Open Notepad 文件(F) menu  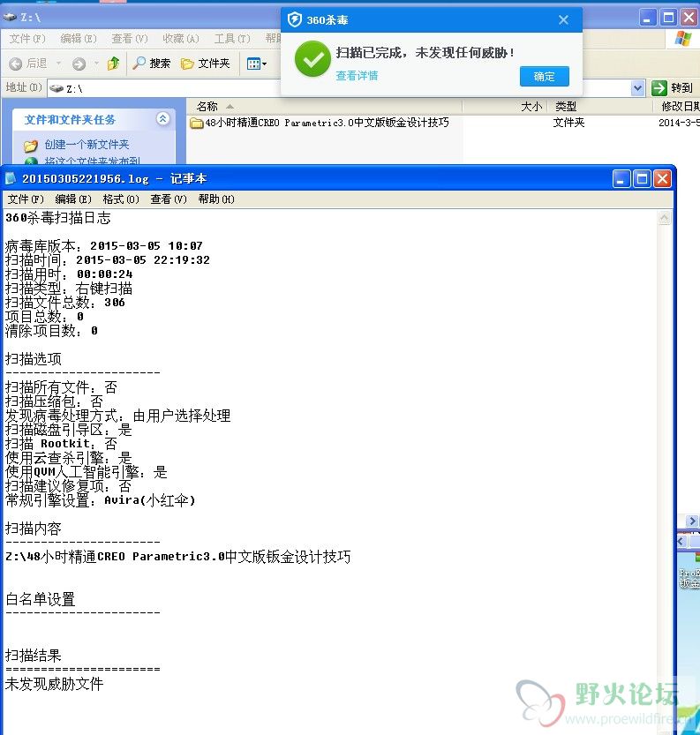(26, 199)
